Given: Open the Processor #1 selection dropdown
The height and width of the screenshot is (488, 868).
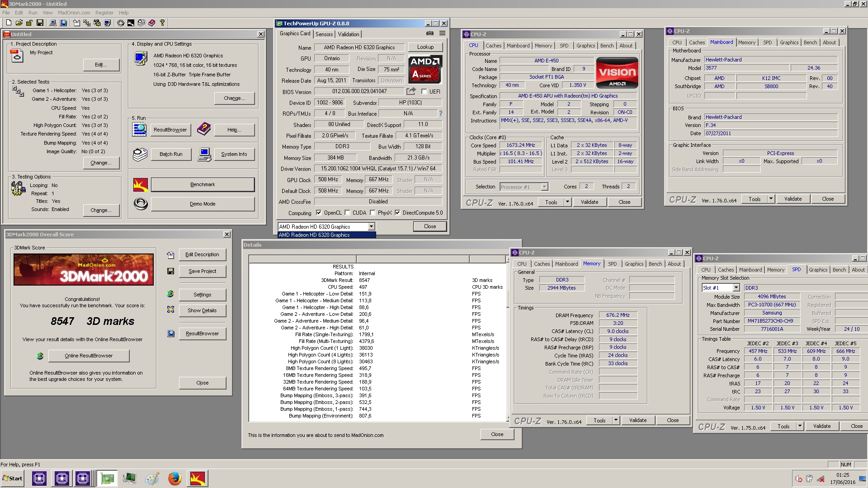Looking at the screenshot, I should pos(544,187).
